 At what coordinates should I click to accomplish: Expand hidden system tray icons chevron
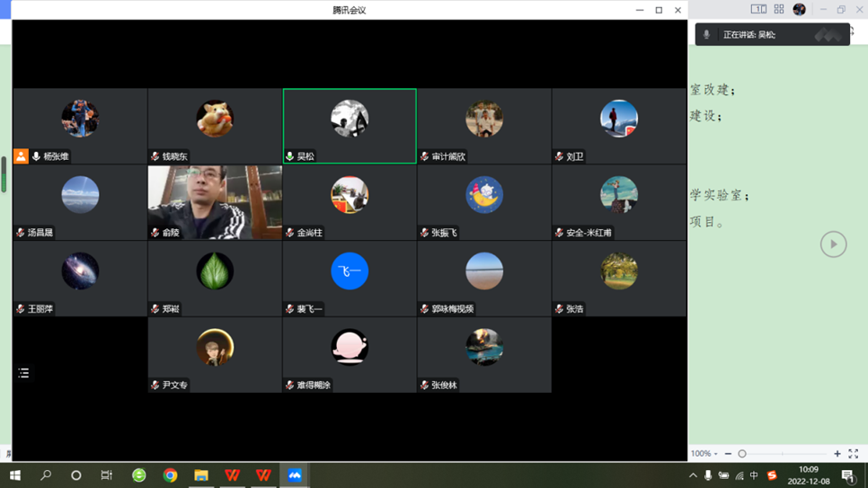(693, 475)
